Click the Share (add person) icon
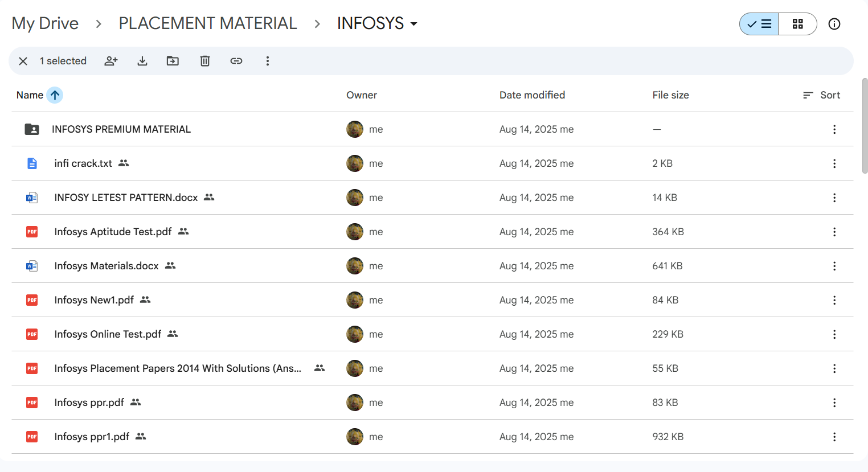The width and height of the screenshot is (868, 472). 111,61
